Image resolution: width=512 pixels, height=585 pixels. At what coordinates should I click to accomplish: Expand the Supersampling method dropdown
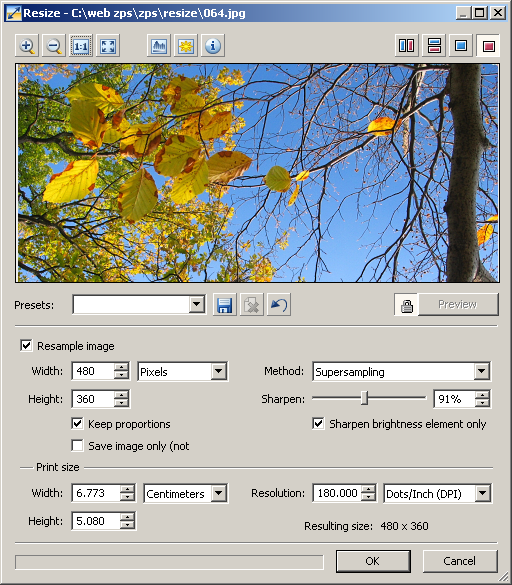482,371
